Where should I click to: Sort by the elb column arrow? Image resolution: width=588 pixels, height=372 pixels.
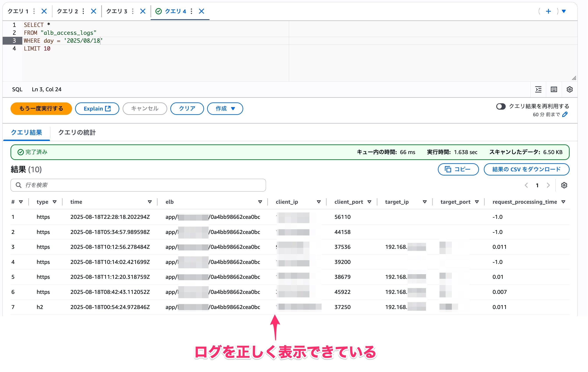pos(260,202)
